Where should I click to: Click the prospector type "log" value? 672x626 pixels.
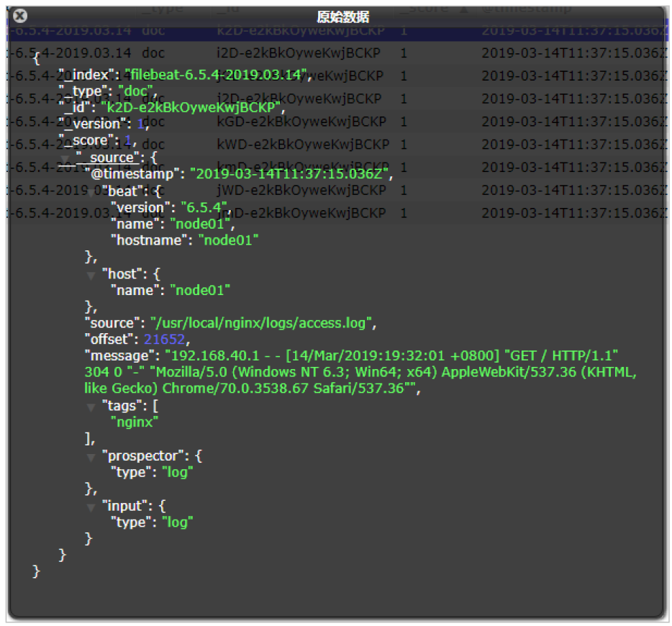coord(178,472)
